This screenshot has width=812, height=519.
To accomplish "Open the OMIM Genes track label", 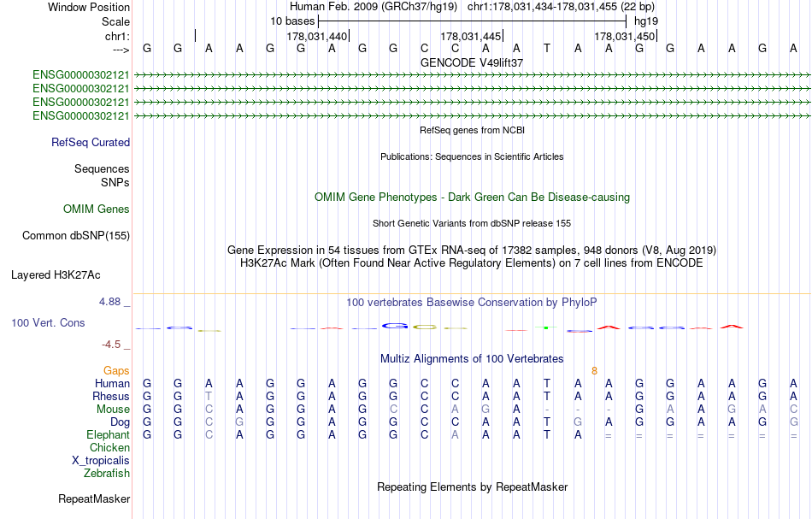I will pos(97,209).
